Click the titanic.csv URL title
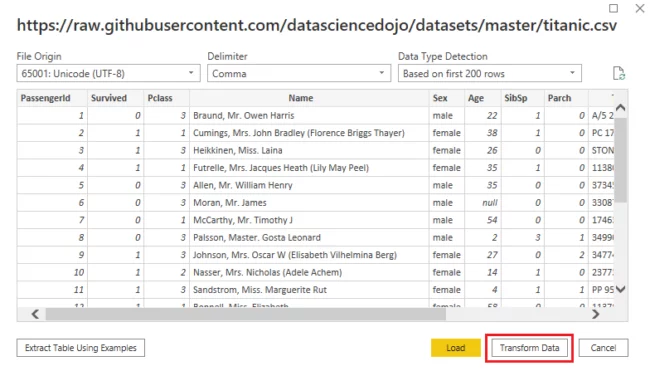 click(317, 25)
